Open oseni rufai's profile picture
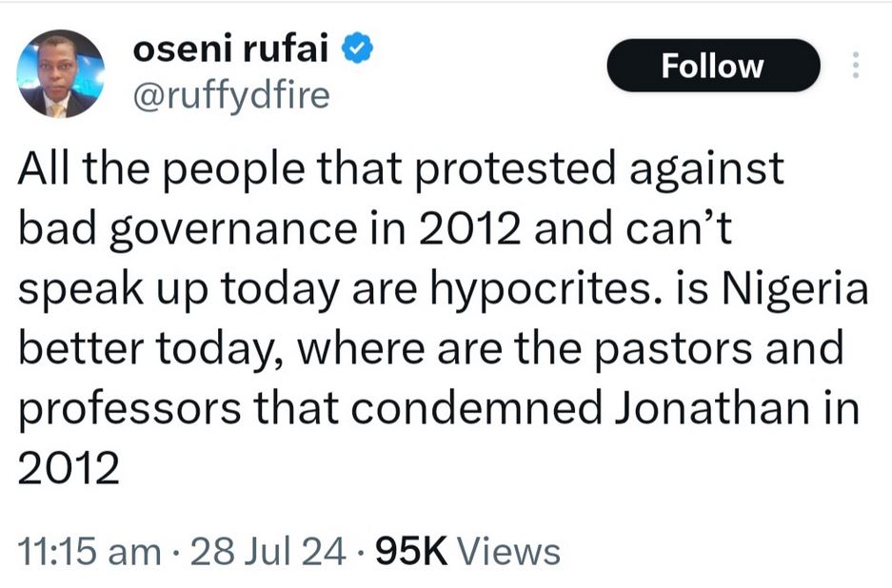 coord(61,73)
